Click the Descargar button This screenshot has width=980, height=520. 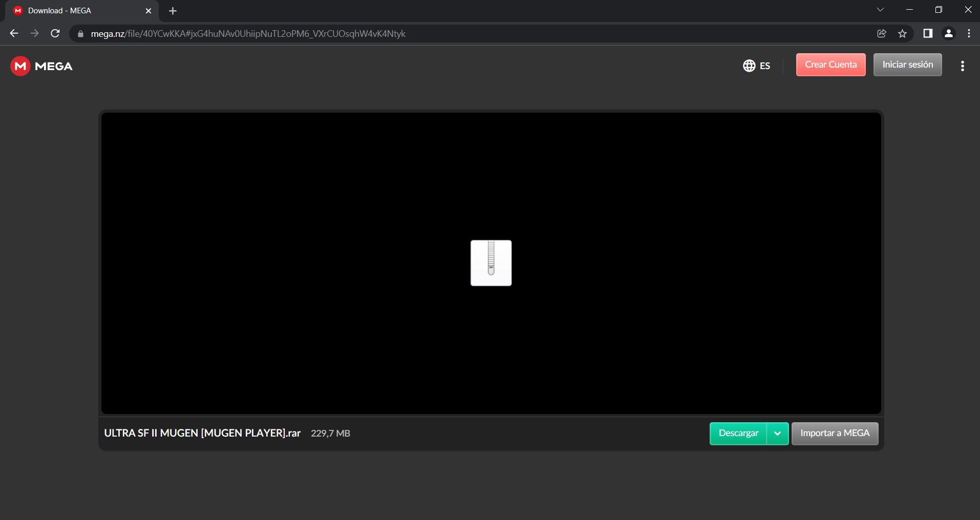pyautogui.click(x=738, y=434)
